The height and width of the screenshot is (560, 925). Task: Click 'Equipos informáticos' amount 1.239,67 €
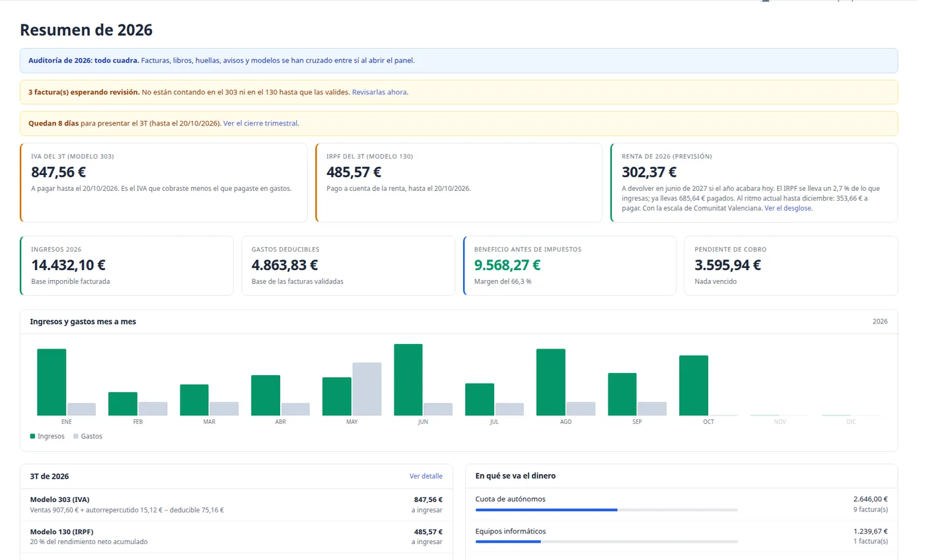coord(870,532)
